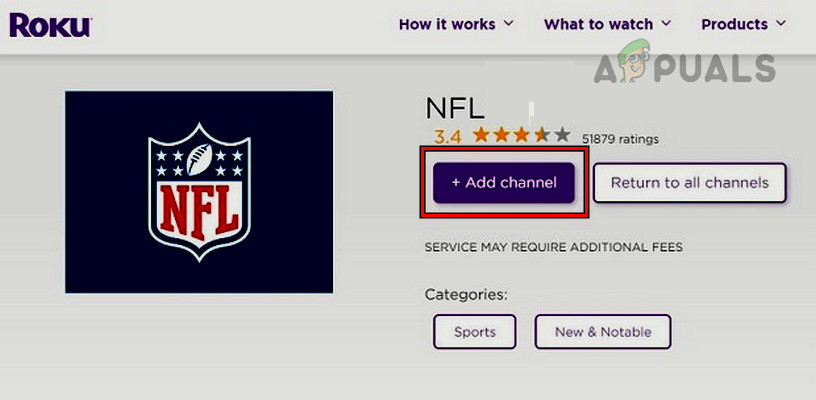The image size is (816, 400).
Task: Select the Sports category
Action: [x=475, y=332]
